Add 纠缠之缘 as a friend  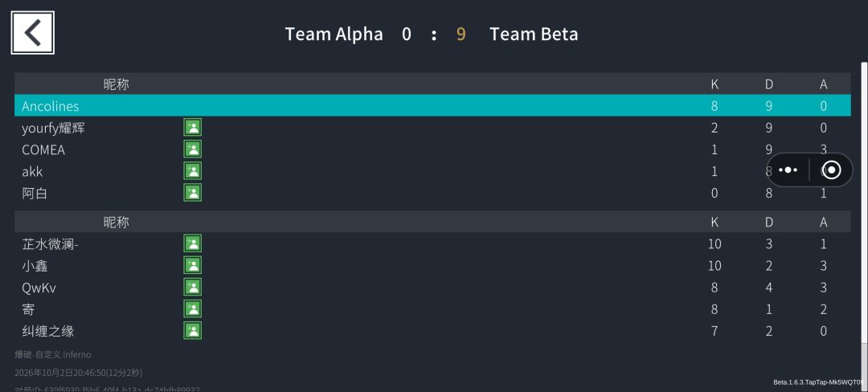pyautogui.click(x=193, y=331)
